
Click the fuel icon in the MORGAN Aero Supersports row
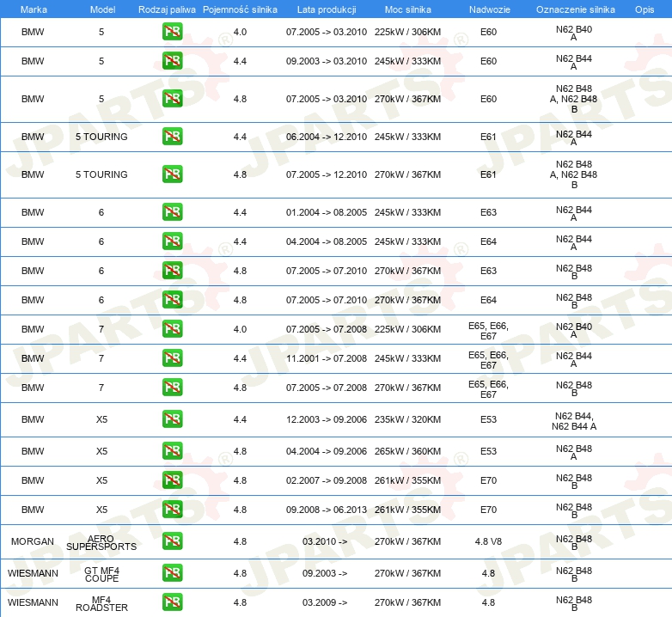coord(172,541)
